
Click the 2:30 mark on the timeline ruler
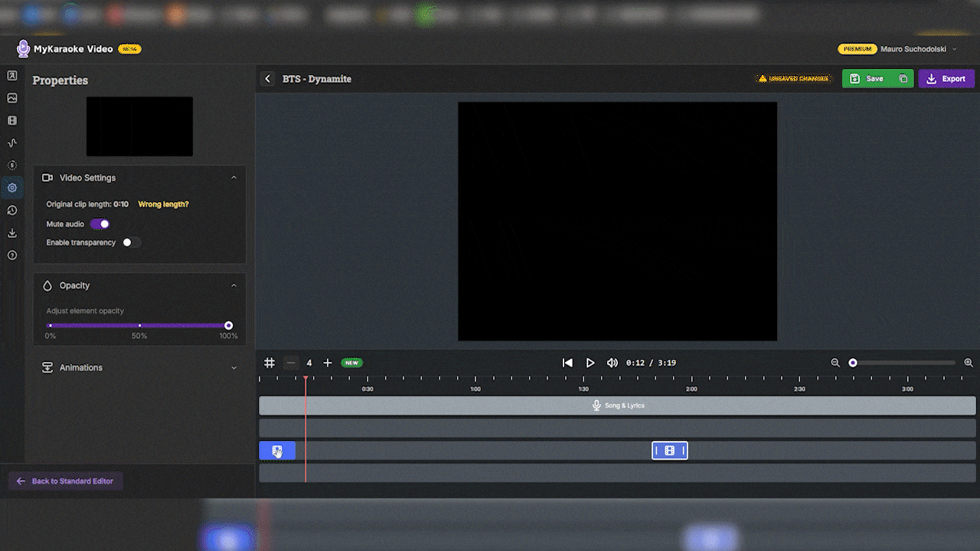coord(799,389)
